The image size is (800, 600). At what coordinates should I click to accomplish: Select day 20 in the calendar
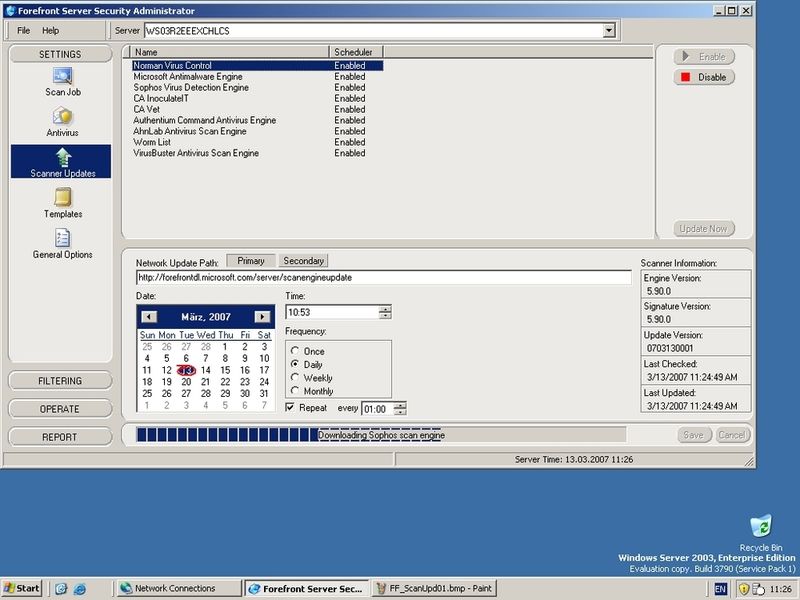point(186,382)
